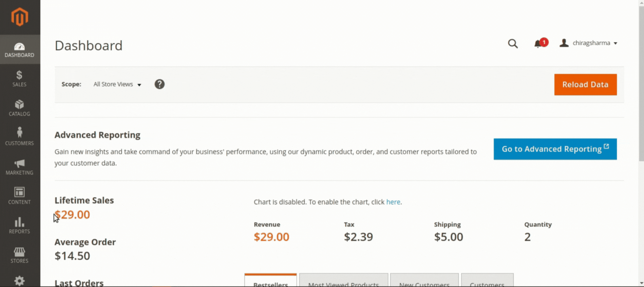Open the Catalog section in the sidebar
The height and width of the screenshot is (287, 644).
[19, 108]
